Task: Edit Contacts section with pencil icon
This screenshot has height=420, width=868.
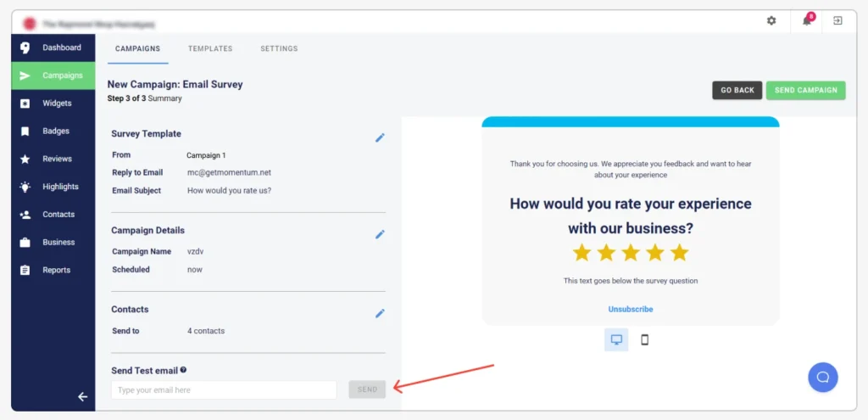Action: [x=380, y=313]
